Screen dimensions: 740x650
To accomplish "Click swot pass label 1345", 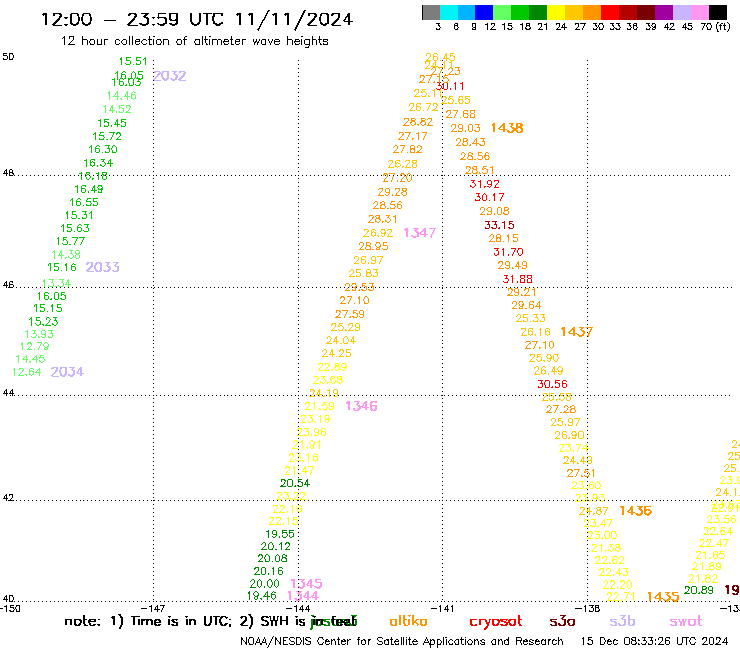I will [306, 584].
